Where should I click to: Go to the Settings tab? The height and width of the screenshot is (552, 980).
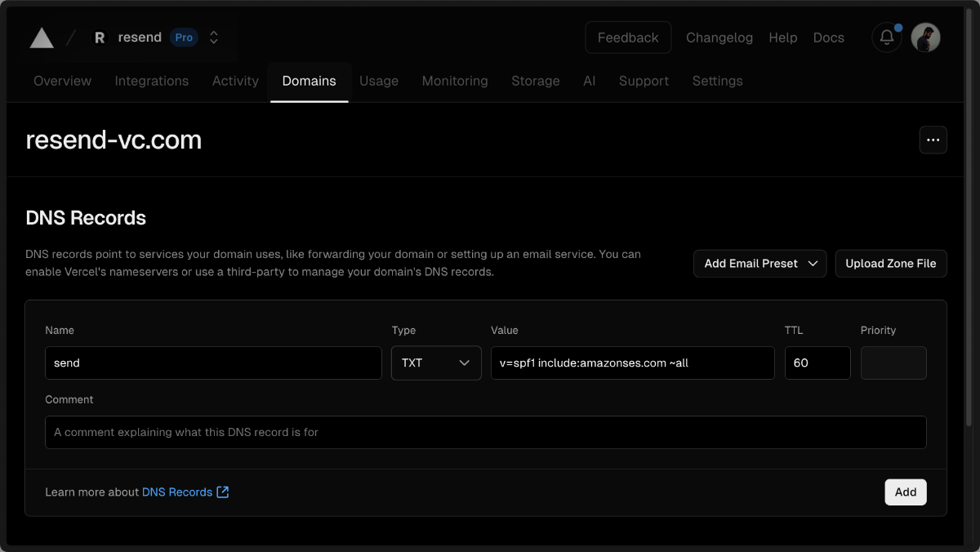(x=718, y=81)
